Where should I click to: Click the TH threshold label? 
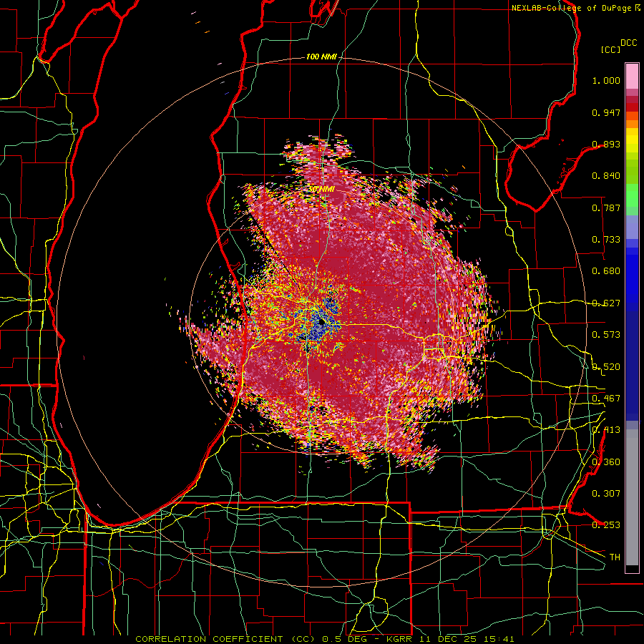click(x=615, y=557)
